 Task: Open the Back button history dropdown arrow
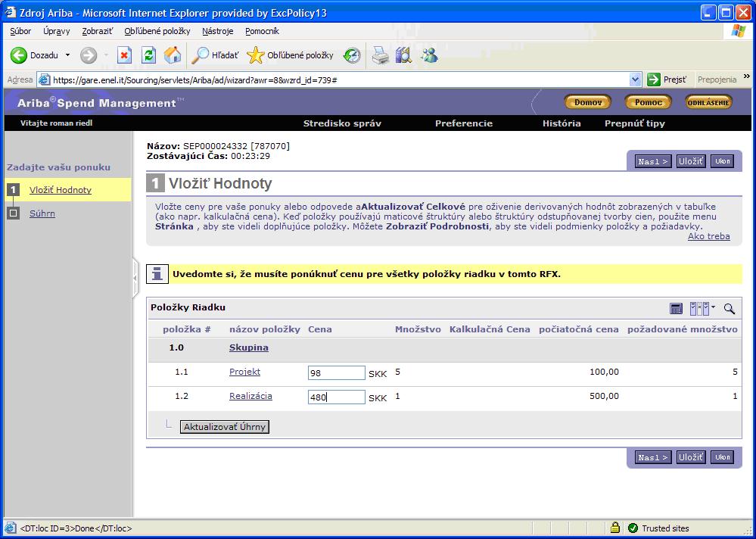click(x=67, y=55)
